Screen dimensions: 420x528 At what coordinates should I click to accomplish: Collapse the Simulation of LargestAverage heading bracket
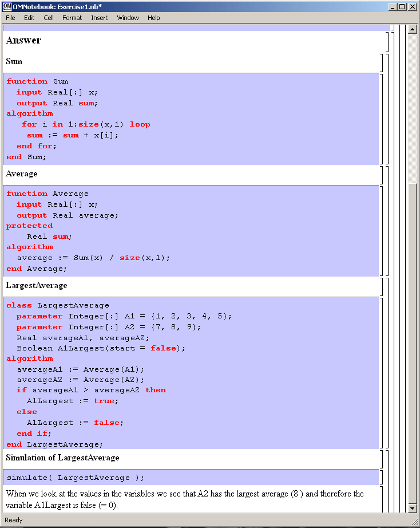tap(382, 459)
